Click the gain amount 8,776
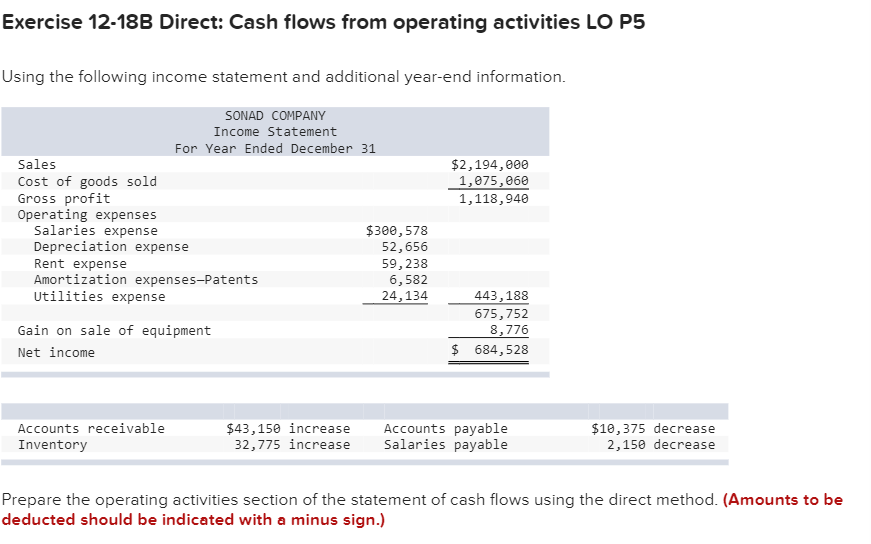Image resolution: width=871 pixels, height=544 pixels. pos(509,330)
